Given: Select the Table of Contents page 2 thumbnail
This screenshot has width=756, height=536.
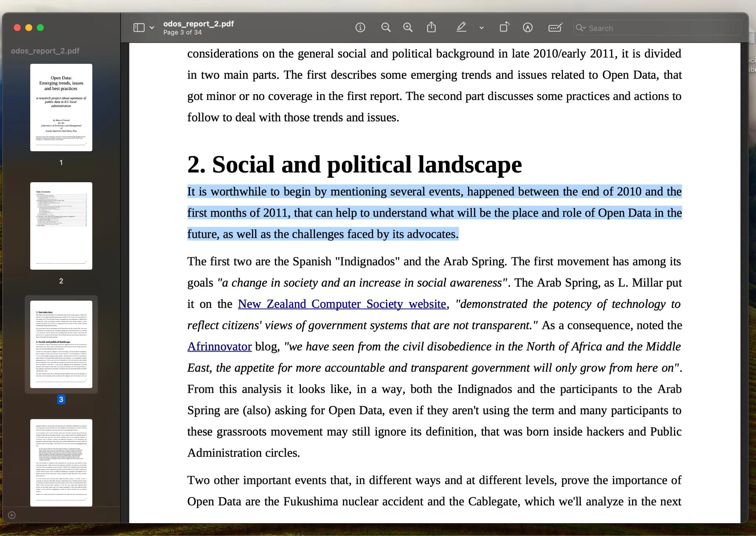Looking at the screenshot, I should 61,226.
